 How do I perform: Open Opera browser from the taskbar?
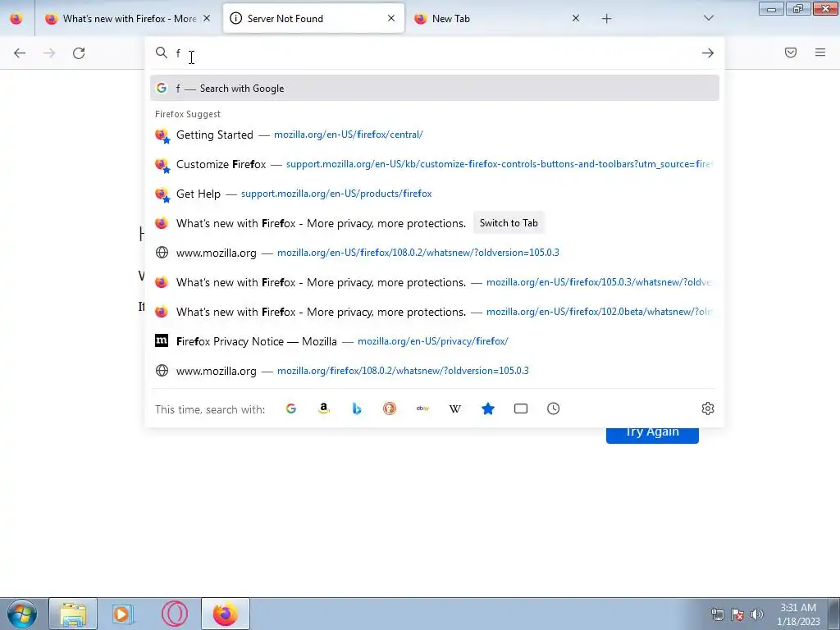[174, 614]
